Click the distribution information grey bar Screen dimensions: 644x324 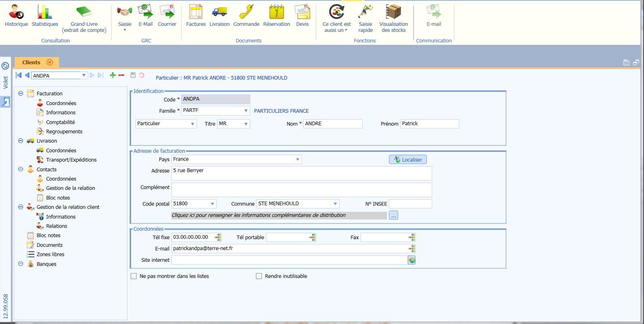(279, 215)
